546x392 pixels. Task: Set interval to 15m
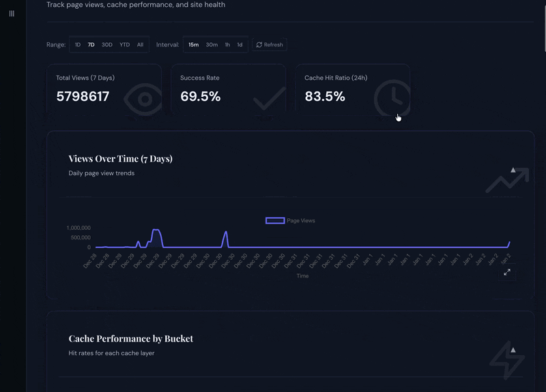[194, 44]
